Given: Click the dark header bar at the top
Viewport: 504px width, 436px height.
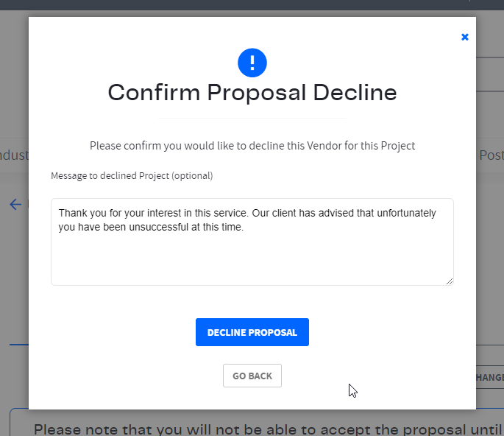Looking at the screenshot, I should coord(252,5).
